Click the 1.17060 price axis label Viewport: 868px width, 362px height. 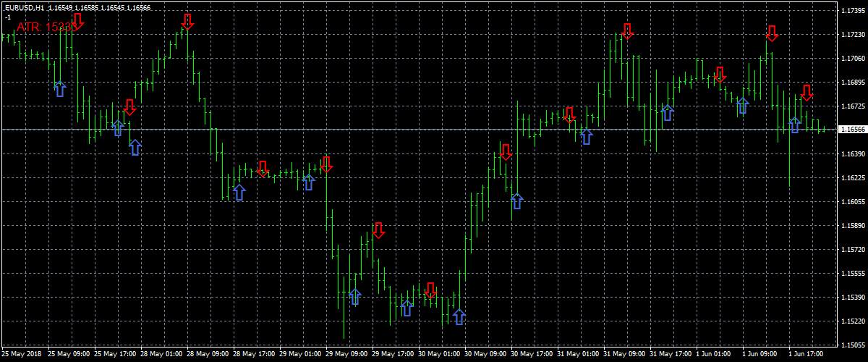pos(853,59)
